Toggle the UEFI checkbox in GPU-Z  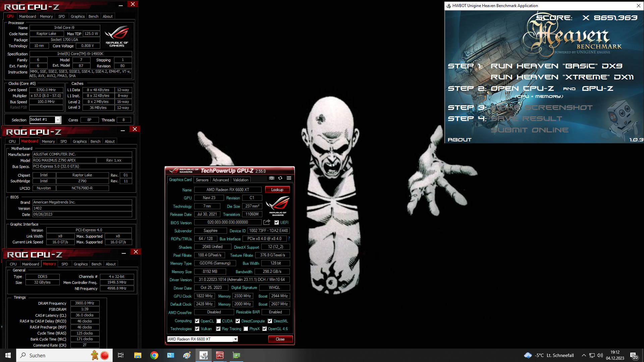(x=276, y=222)
